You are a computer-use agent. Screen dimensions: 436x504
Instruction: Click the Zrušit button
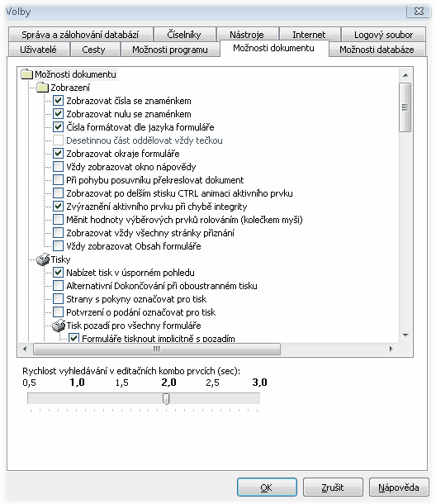pos(333,487)
